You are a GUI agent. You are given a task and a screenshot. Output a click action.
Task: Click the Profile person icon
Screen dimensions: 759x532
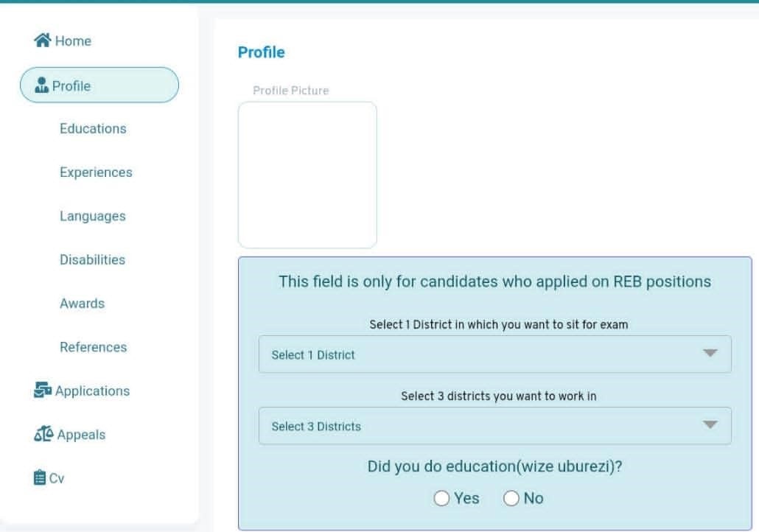click(x=43, y=86)
